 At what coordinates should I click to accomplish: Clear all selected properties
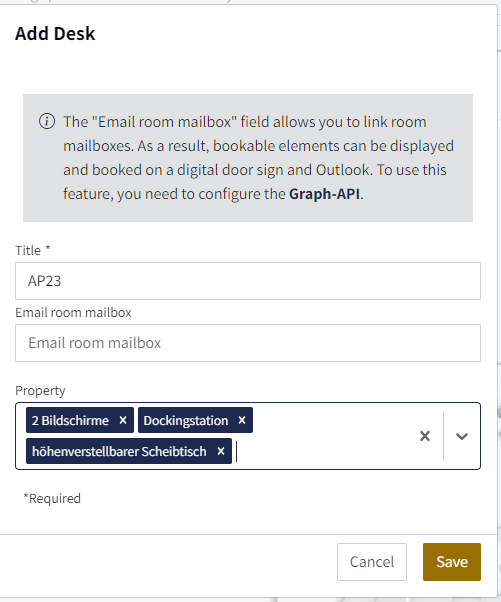(425, 436)
